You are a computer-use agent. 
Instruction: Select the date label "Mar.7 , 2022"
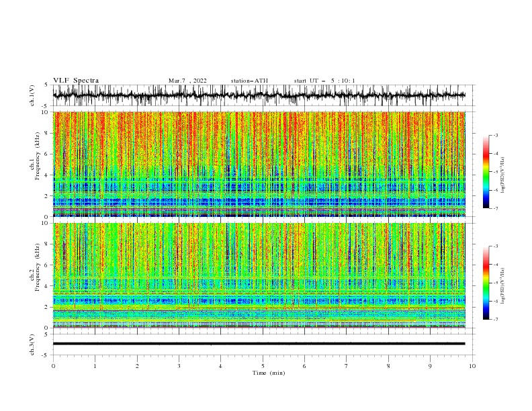click(187, 81)
